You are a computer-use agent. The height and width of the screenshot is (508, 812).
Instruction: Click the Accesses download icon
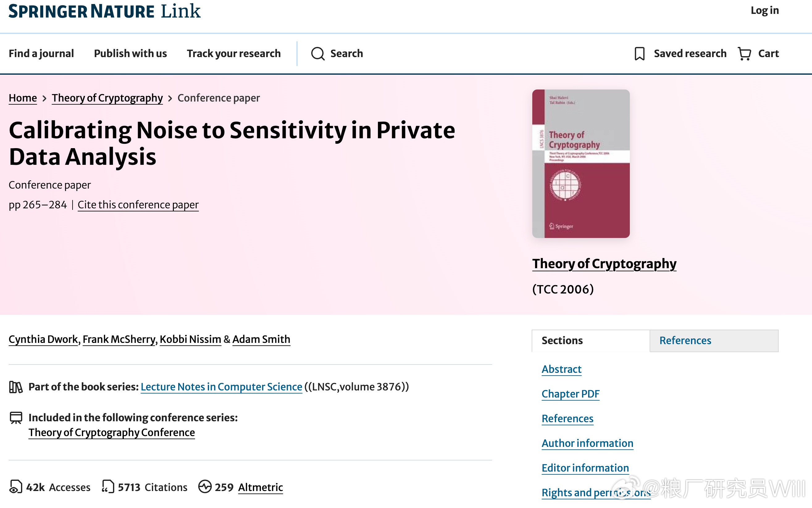coord(15,487)
